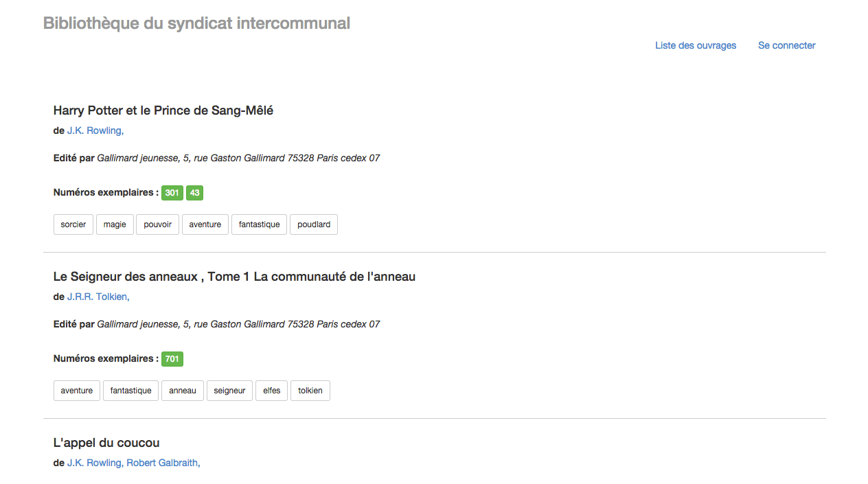Click publisher line under Le Seigneur des anneaux

216,324
